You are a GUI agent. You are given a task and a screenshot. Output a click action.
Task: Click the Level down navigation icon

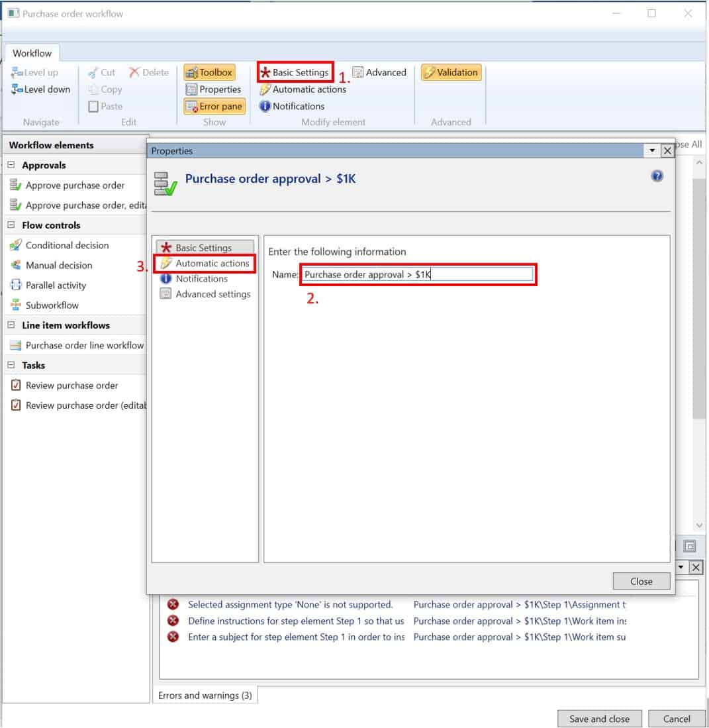click(x=40, y=89)
